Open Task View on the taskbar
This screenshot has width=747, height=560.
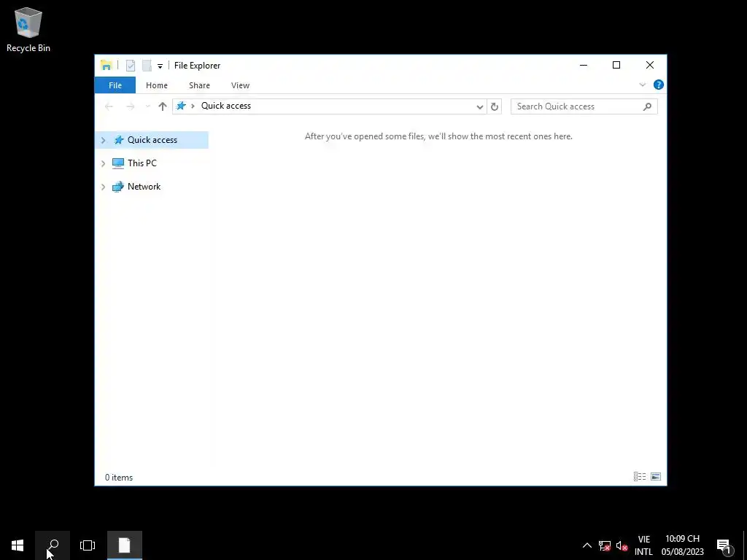click(88, 545)
